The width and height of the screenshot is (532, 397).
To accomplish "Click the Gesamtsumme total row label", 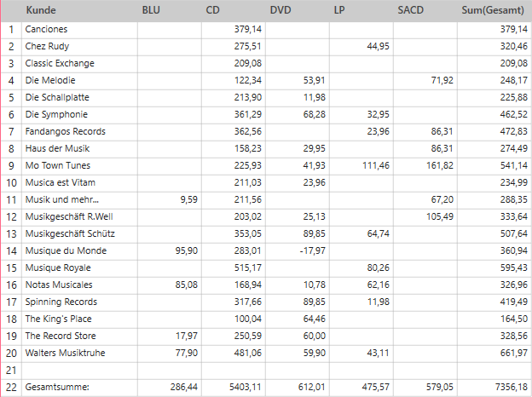I will tap(57, 388).
